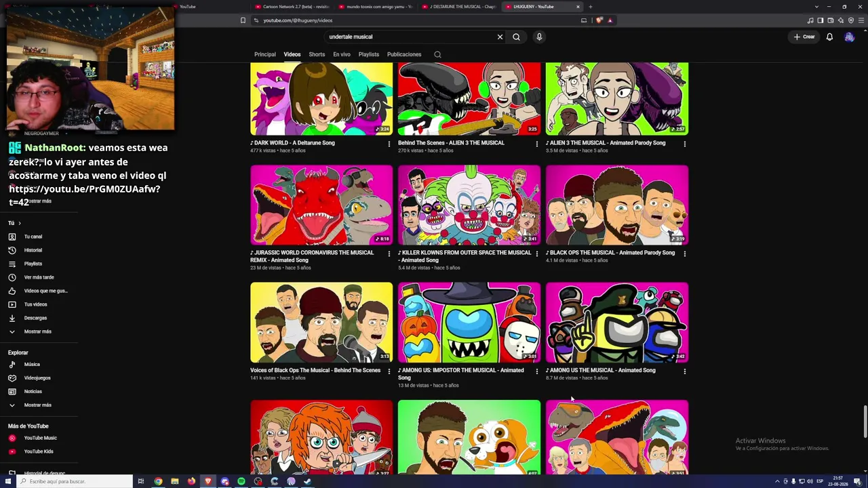The width and height of the screenshot is (868, 488).
Task: Play AMONG US: IMPOSTOR THE MUSICAL thumbnail
Action: click(469, 323)
